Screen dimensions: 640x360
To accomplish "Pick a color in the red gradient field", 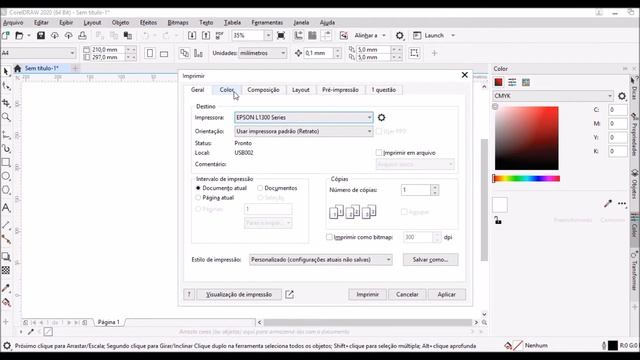I will (527, 138).
